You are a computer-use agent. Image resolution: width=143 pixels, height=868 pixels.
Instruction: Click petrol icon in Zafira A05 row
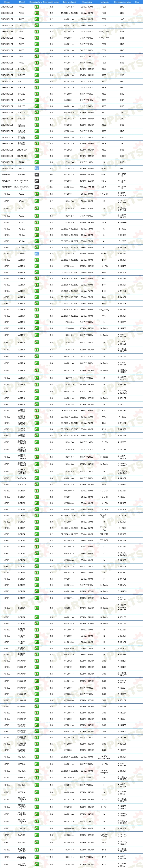[36, 842]
